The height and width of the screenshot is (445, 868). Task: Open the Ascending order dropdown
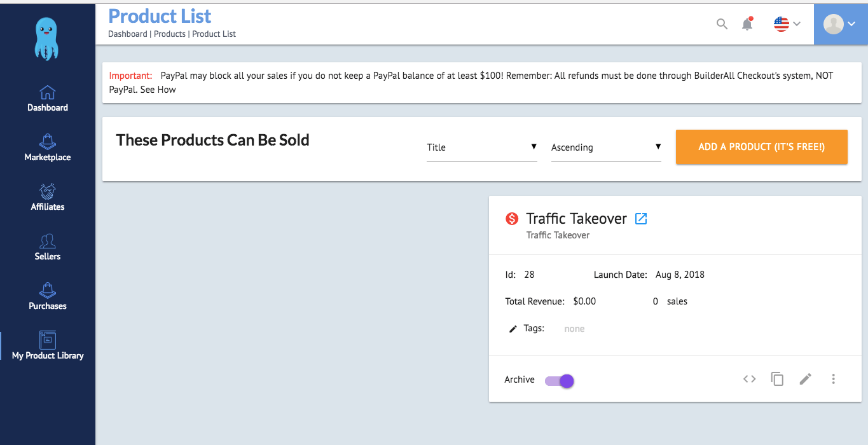pos(606,147)
